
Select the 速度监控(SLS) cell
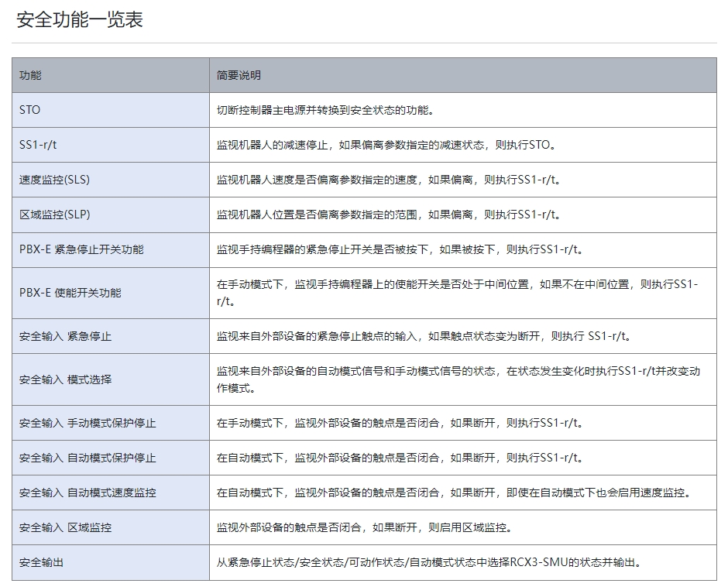tap(111, 180)
